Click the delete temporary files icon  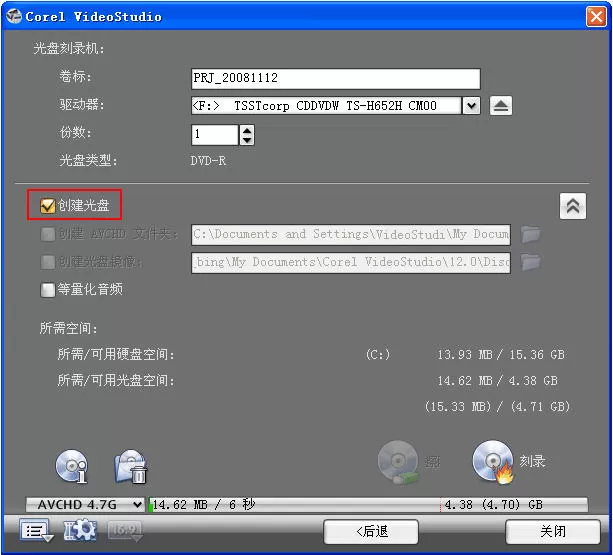pos(131,467)
